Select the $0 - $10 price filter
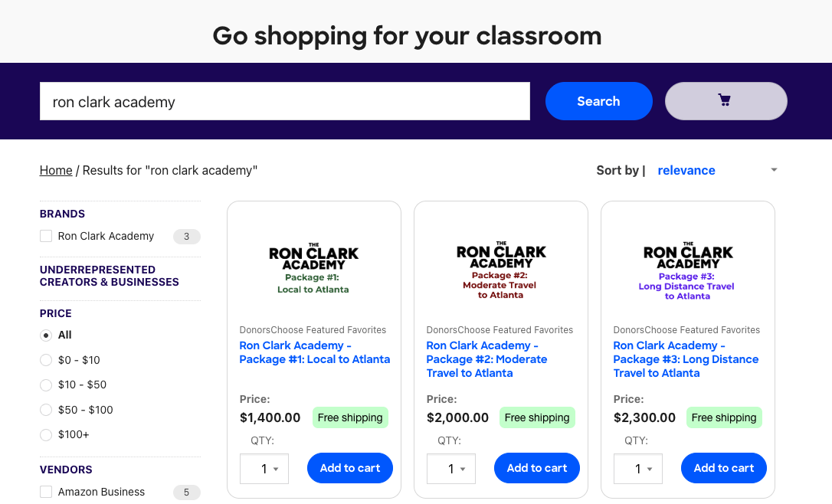Screen dimensions: 832x504 (x=46, y=360)
